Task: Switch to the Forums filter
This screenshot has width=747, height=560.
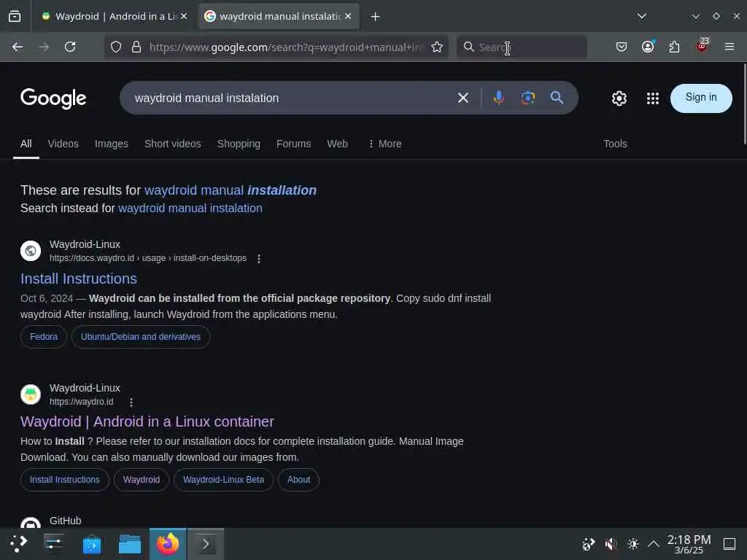Action: (x=293, y=144)
